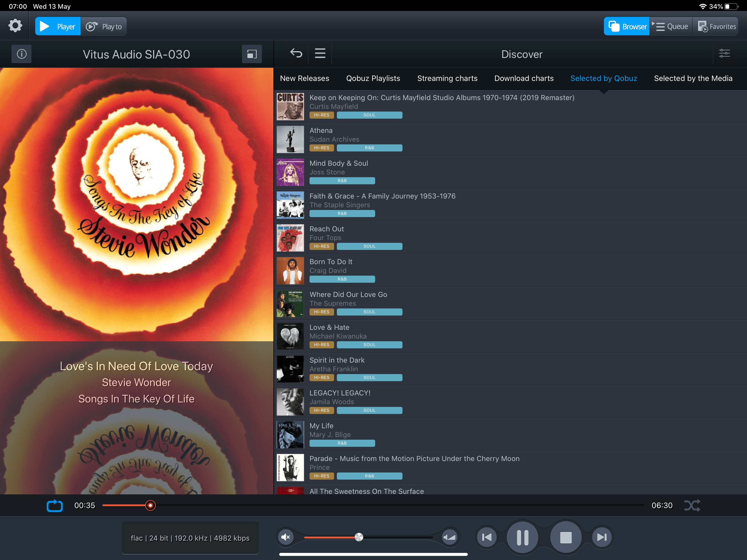Open the Queue panel
Image resolution: width=747 pixels, height=560 pixels.
(671, 26)
